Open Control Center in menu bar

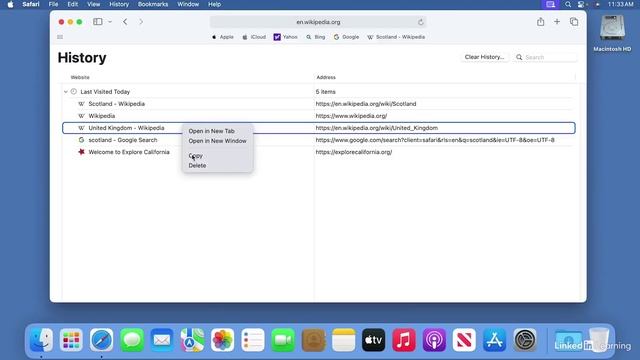pos(581,4)
